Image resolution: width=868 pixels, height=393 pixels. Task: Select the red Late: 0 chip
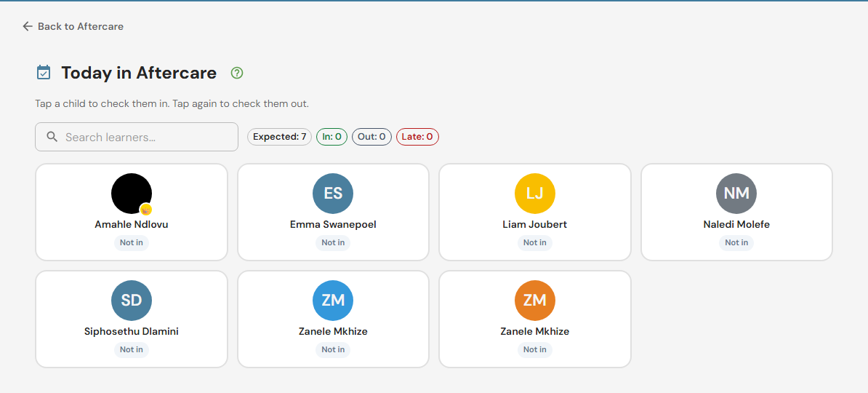(x=417, y=137)
